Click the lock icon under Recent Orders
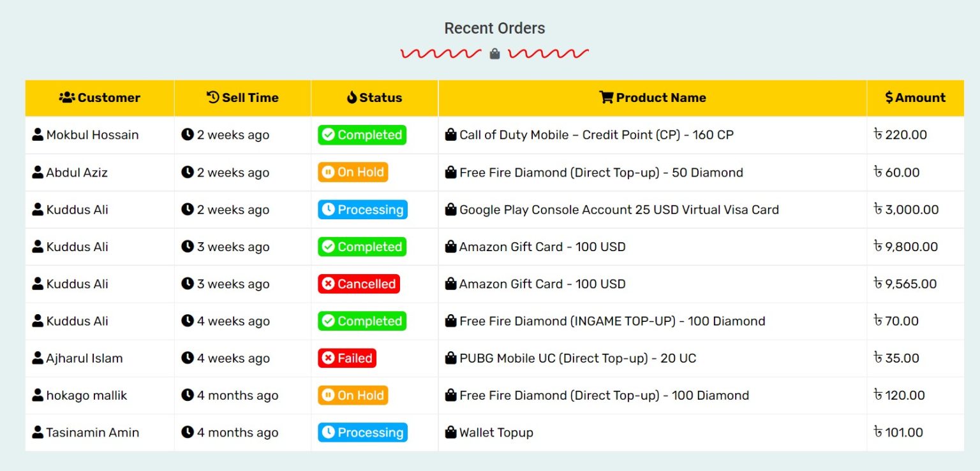The width and height of the screenshot is (980, 471). (494, 54)
